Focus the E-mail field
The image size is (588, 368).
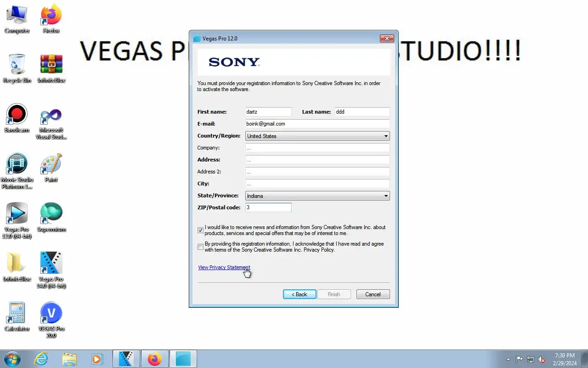click(x=317, y=124)
